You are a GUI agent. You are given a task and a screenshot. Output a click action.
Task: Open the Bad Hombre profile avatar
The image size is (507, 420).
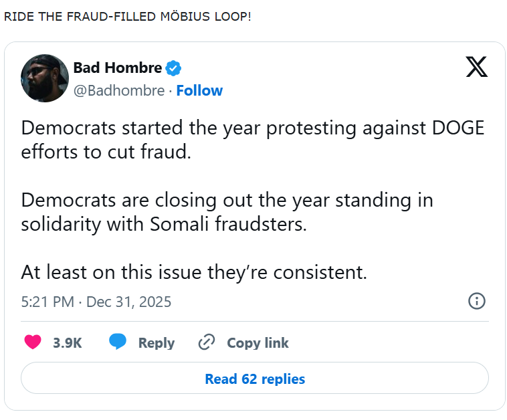coord(45,78)
